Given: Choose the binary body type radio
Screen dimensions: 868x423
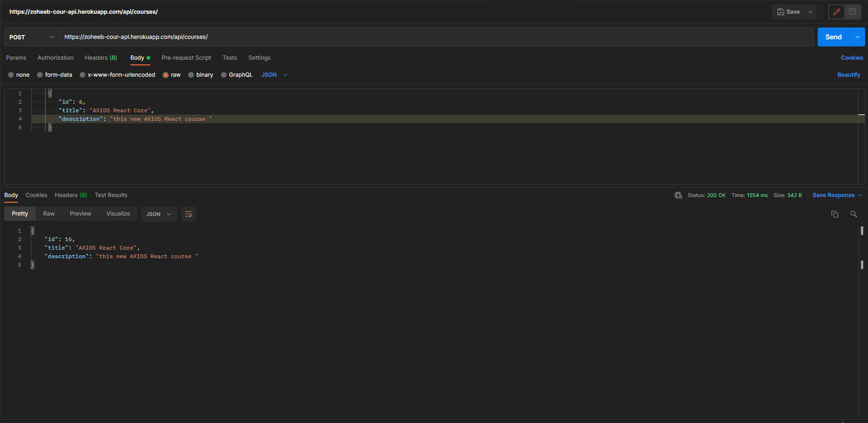Looking at the screenshot, I should coord(191,75).
